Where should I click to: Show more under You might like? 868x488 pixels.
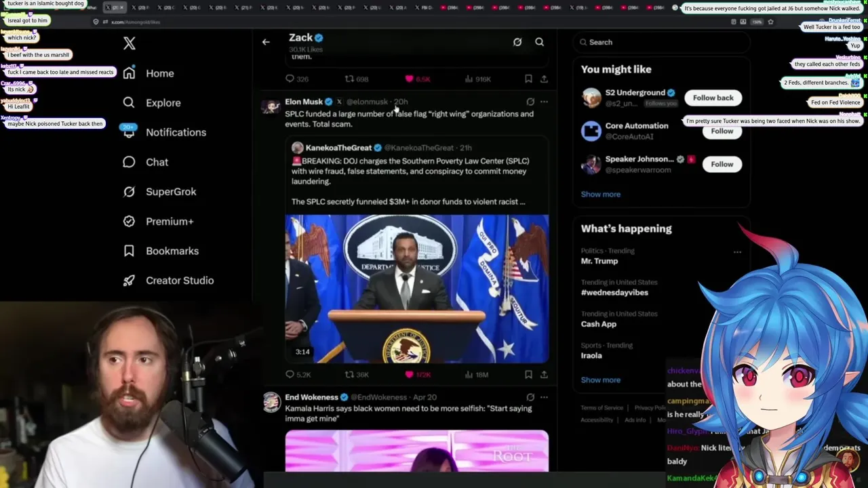pos(600,194)
